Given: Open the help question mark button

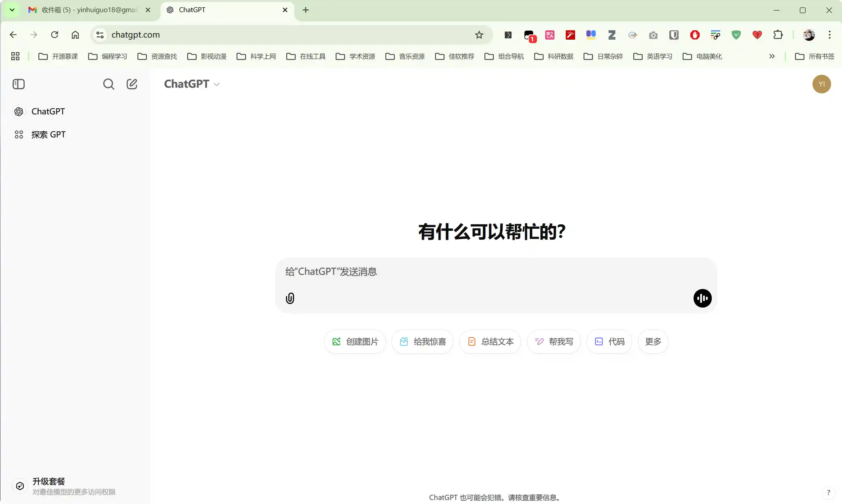Looking at the screenshot, I should [x=828, y=493].
